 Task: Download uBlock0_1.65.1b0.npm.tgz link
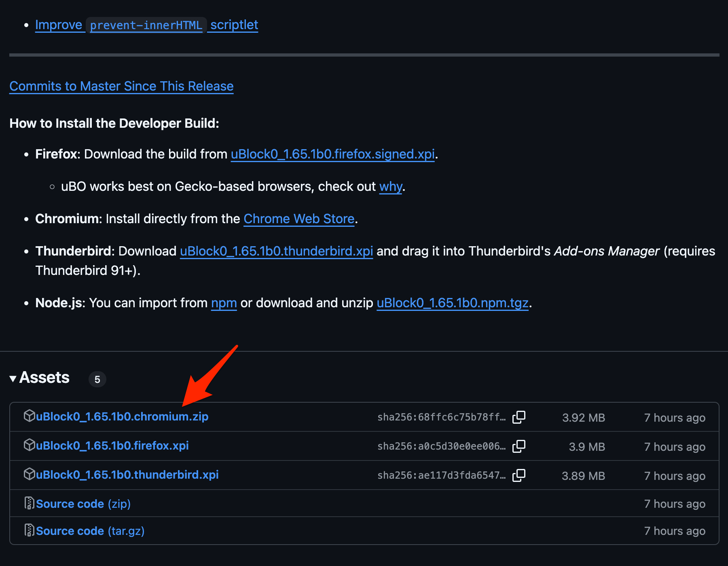click(453, 303)
